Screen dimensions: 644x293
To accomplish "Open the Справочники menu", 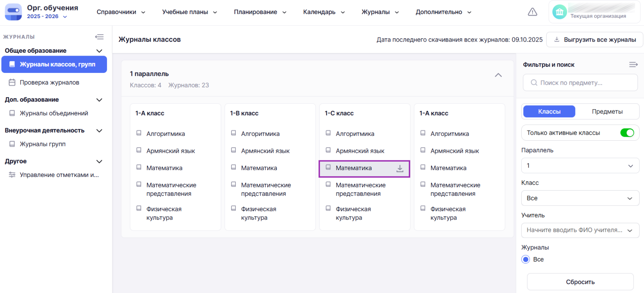I will point(121,12).
